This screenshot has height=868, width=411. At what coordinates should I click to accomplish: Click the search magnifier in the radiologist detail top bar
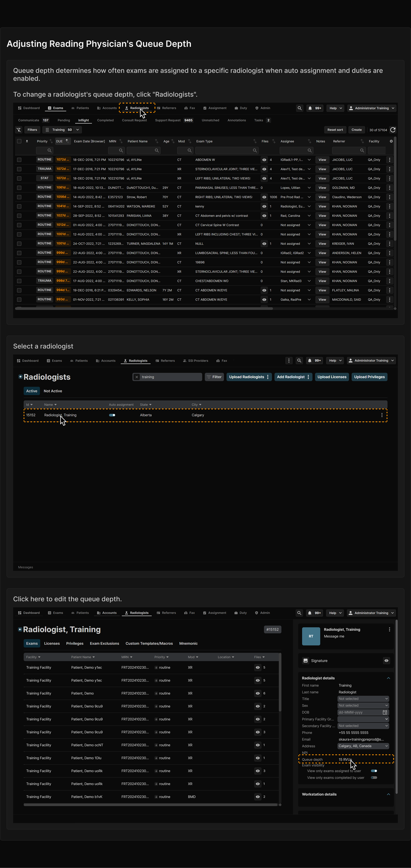(299, 613)
